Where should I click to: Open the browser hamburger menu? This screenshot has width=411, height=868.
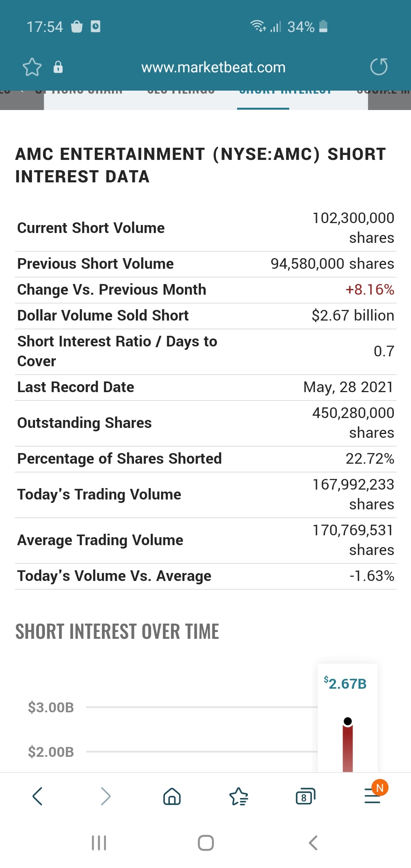coord(373,796)
